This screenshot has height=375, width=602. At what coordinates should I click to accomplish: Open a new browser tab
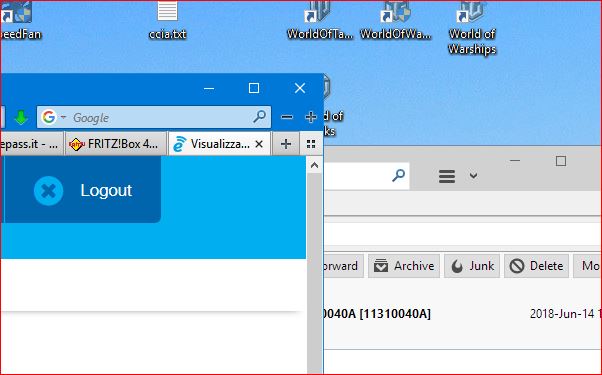pos(286,144)
